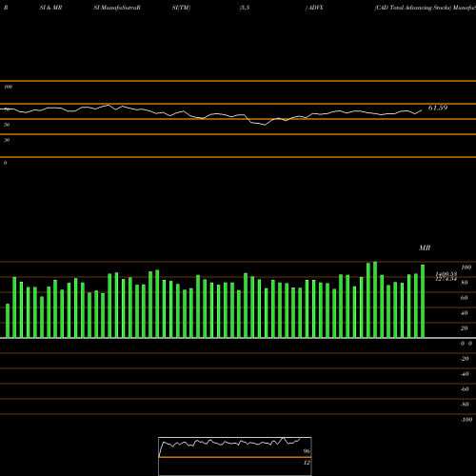Click the RSI value label 61.59

(438, 108)
